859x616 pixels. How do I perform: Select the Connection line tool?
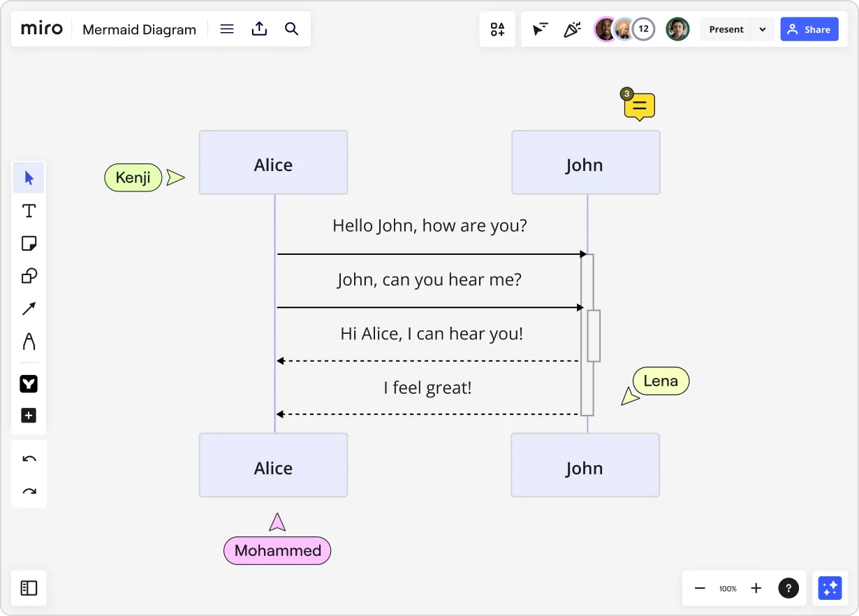pos(29,308)
